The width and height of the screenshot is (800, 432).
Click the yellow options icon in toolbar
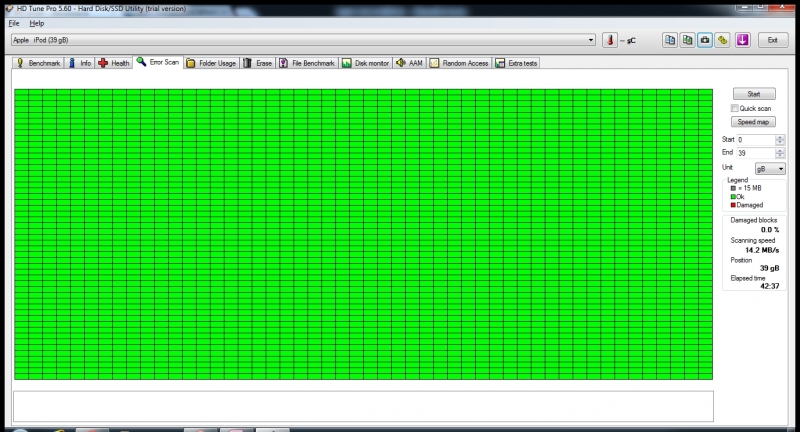click(x=721, y=40)
